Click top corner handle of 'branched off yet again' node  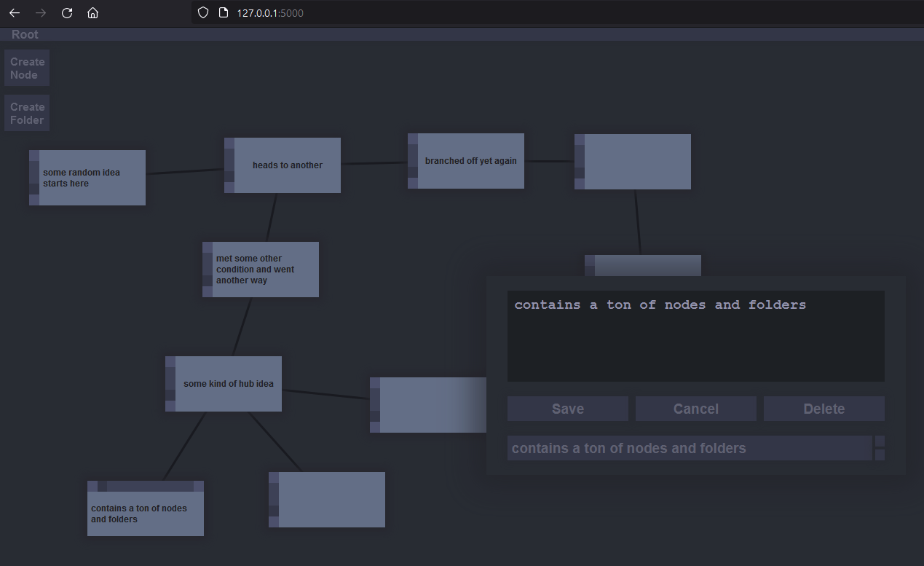coord(413,138)
